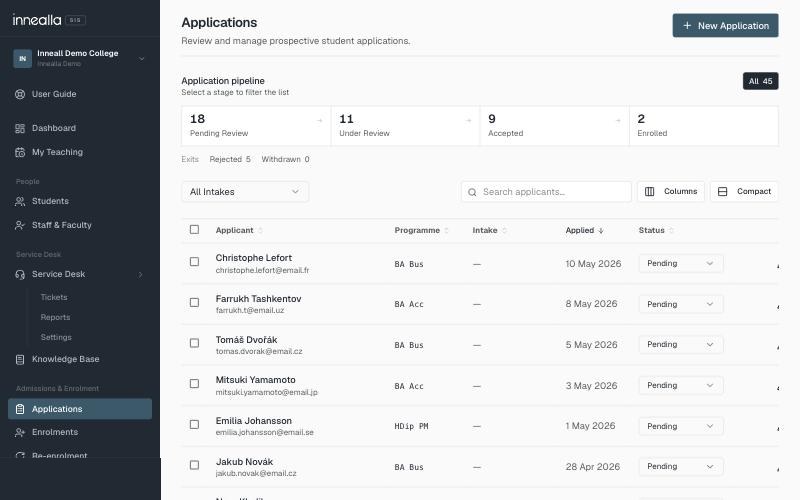Click the Intake column sort icon
Screen dimensions: 800x500
504,231
